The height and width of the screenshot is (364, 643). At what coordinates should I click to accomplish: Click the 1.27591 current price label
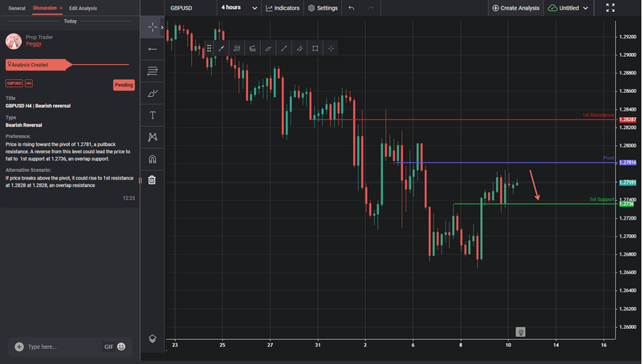628,182
